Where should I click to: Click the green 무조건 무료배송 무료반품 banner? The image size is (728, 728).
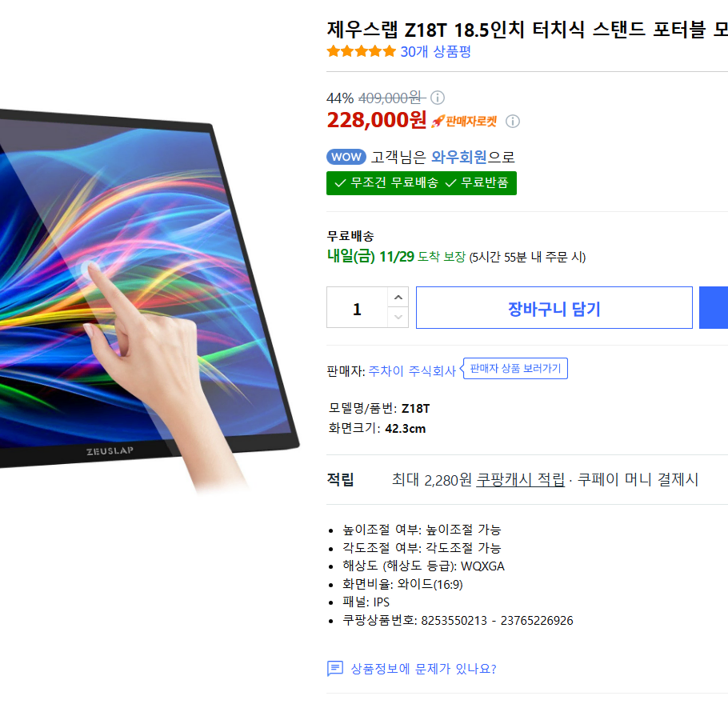422,183
